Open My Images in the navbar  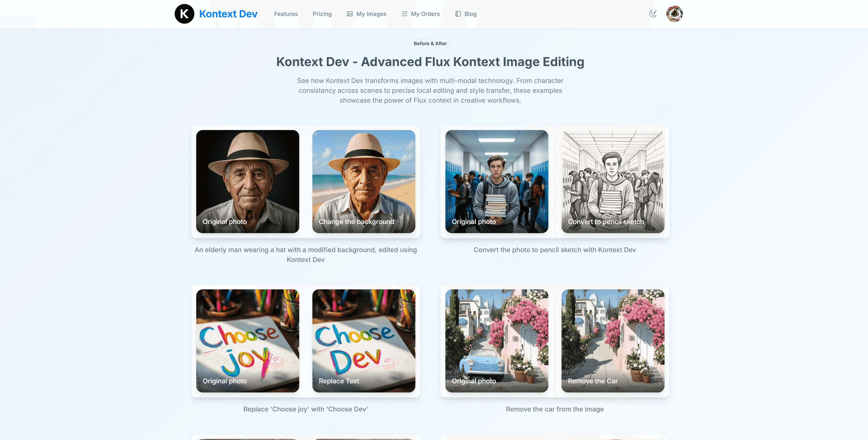click(x=371, y=14)
